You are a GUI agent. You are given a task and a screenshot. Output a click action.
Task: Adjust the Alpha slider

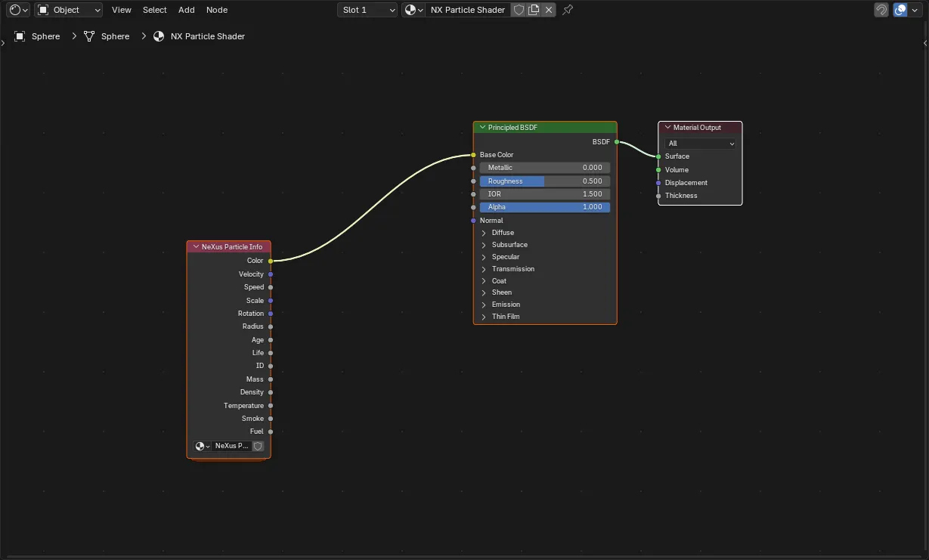[x=544, y=207]
